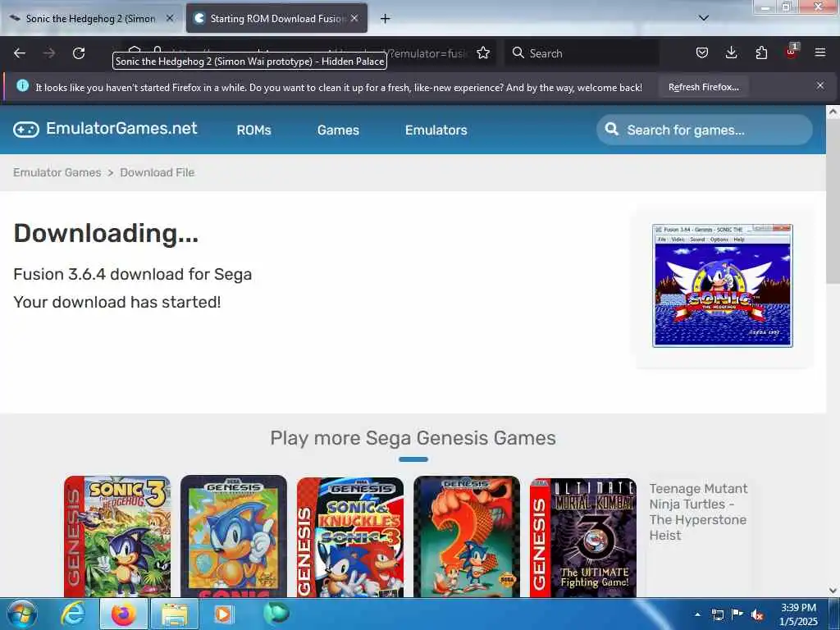The width and height of the screenshot is (840, 630).
Task: Click the Show desktop button strip
Action: click(836, 614)
